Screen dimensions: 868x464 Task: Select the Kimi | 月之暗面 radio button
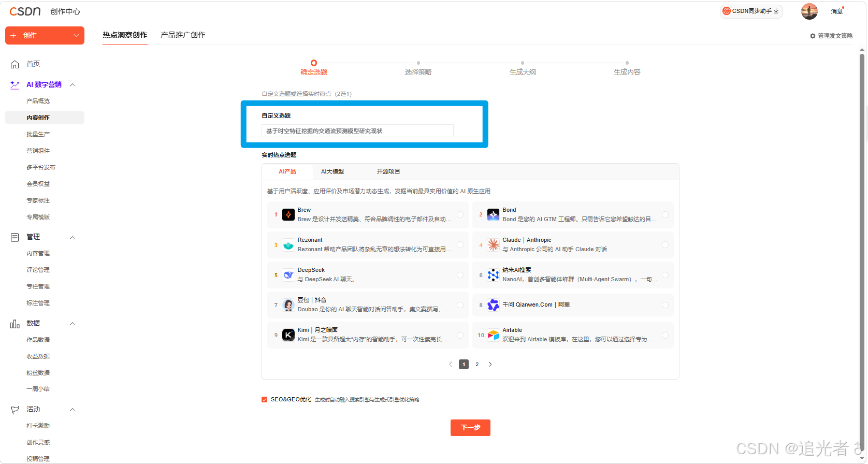460,335
